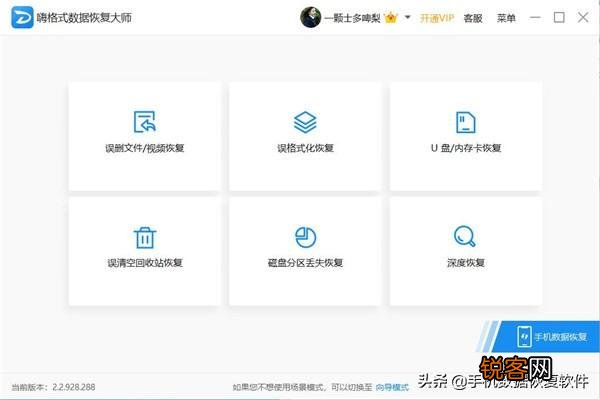Screen dimensions: 600x400
Task: Click the phone icon in 手机数据恢复 banner
Action: tap(524, 337)
